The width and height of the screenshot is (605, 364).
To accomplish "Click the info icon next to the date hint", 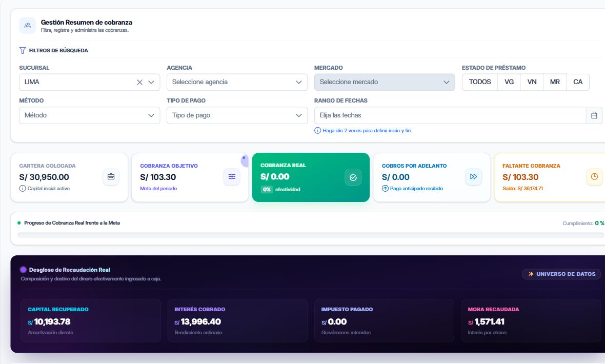I will 317,130.
